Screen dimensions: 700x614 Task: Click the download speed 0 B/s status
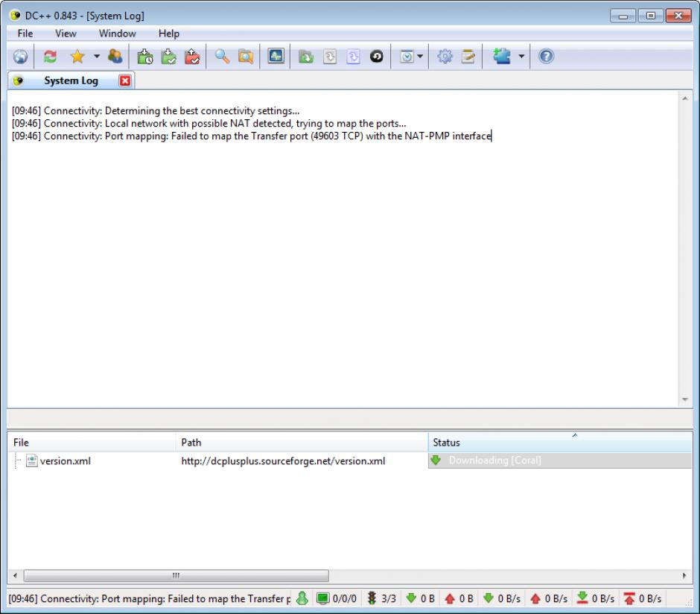click(502, 598)
